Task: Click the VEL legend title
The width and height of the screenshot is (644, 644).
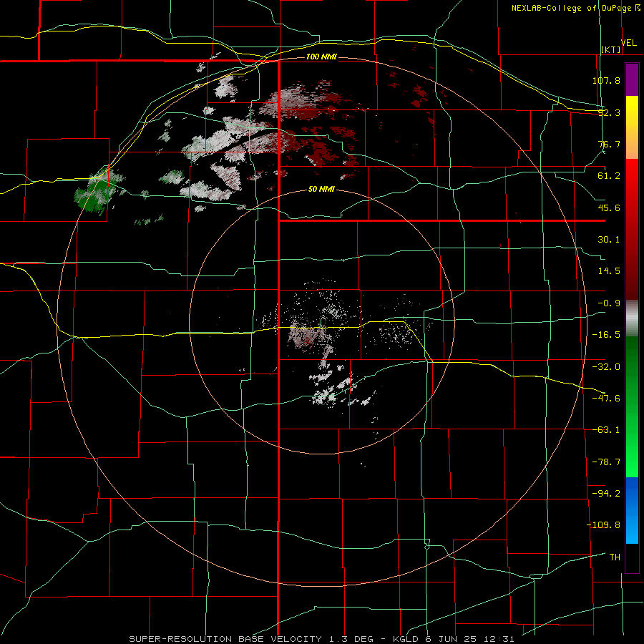Action: 629,43
